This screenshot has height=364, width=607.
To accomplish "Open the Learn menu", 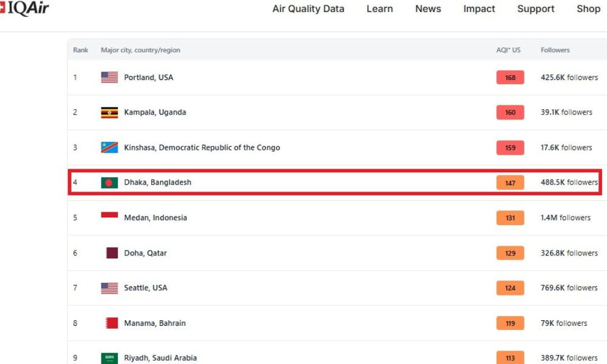I will coord(379,9).
